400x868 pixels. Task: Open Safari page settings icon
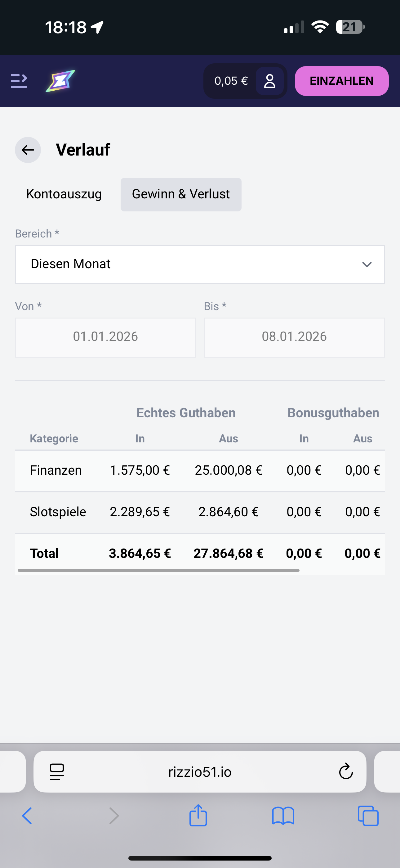pos(57,772)
